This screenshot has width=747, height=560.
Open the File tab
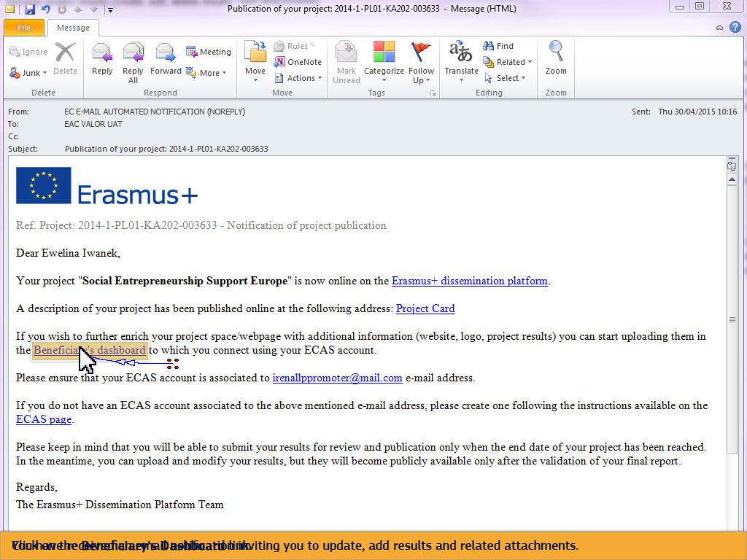[24, 28]
